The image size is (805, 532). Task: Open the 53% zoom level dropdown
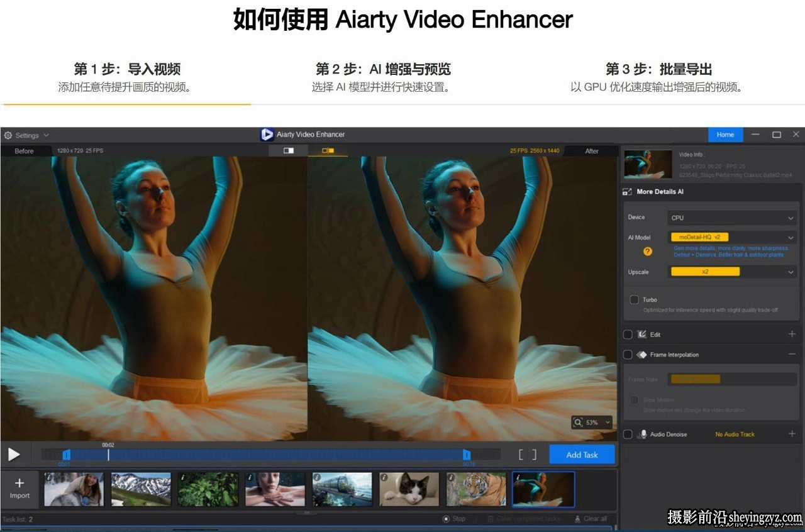click(608, 423)
